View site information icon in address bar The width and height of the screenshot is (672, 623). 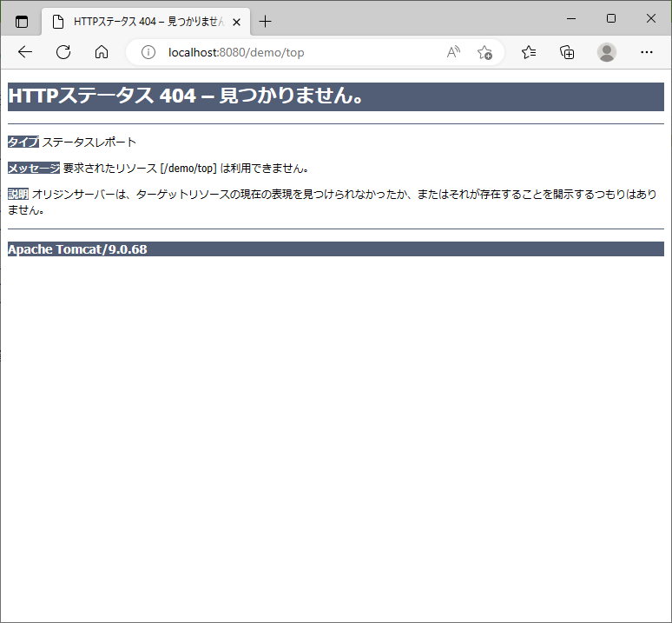coord(148,52)
